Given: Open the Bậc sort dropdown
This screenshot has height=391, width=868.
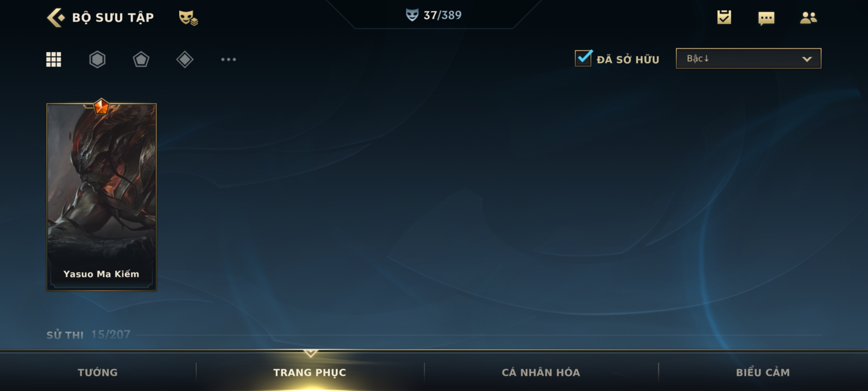Looking at the screenshot, I should pyautogui.click(x=749, y=58).
